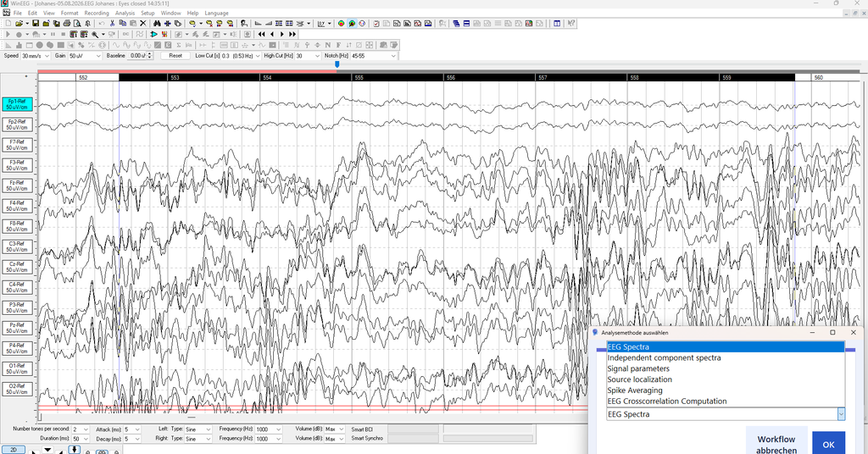Viewport: 868px width, 454px height.
Task: Step forward one page with right arrow
Action: [282, 34]
